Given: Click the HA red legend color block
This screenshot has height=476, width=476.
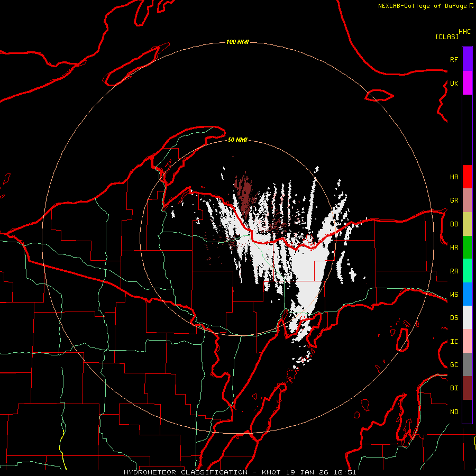Looking at the screenshot, I should pos(467,177).
